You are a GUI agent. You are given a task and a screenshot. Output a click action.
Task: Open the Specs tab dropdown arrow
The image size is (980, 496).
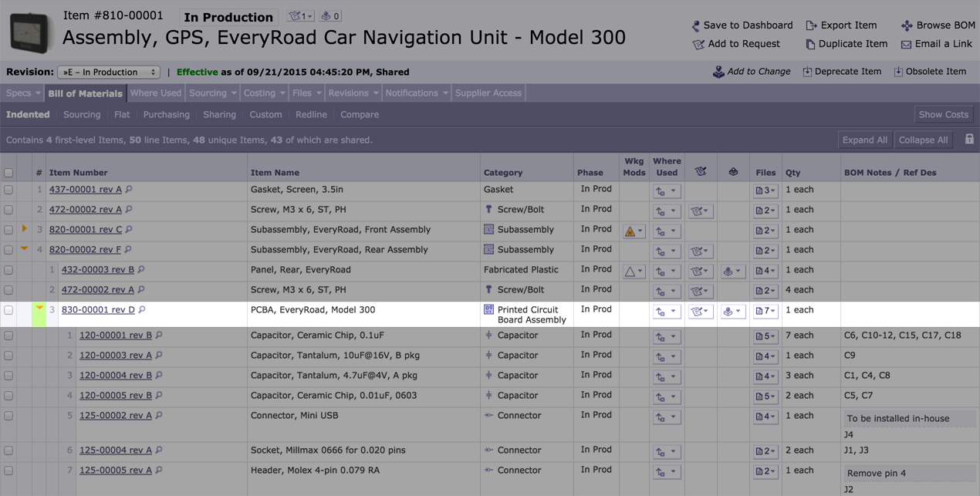[x=38, y=93]
